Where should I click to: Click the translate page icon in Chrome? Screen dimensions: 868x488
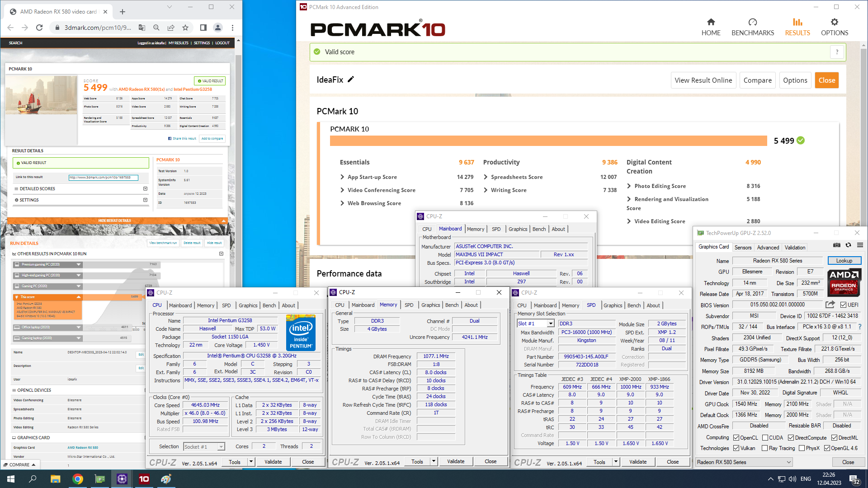pos(142,28)
